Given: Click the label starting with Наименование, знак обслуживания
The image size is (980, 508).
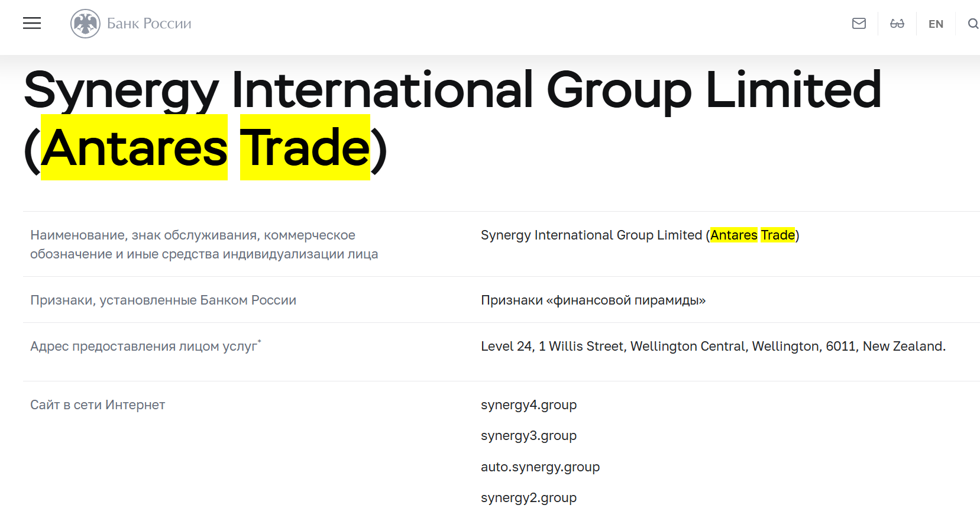Looking at the screenshot, I should 204,244.
